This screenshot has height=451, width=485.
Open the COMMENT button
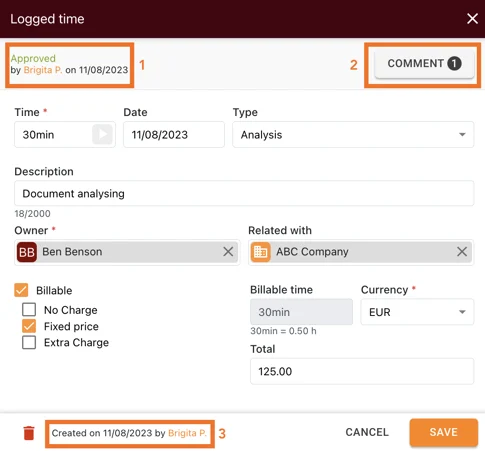(x=424, y=63)
